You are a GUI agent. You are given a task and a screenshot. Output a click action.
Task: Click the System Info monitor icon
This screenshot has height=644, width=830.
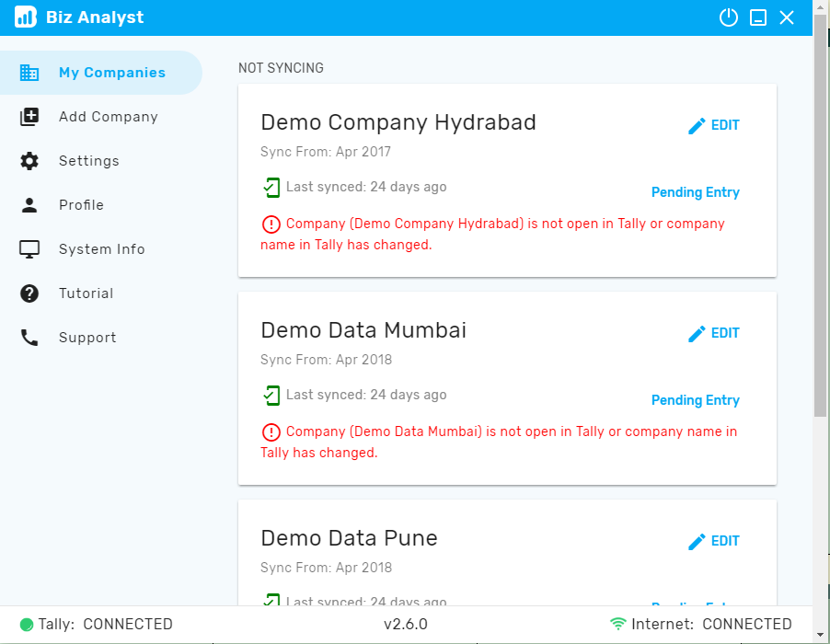29,249
